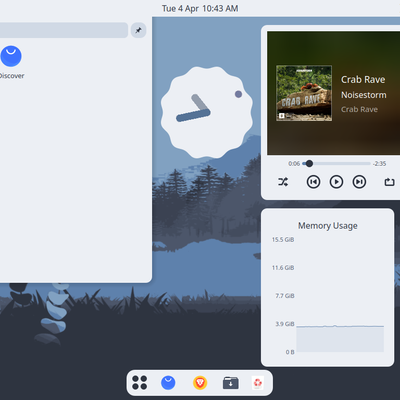Click the launcher search field

[x=64, y=30]
